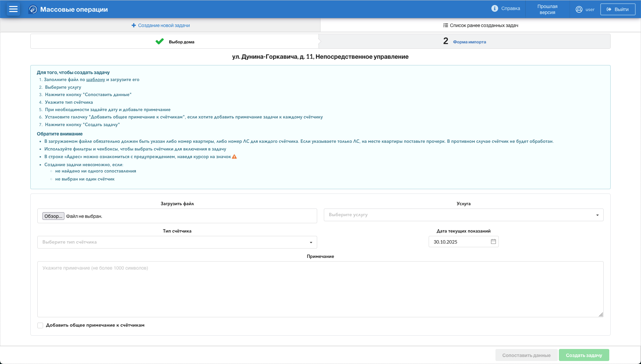Screen dimensions: 641x364
Task: Open the hamburger menu
Action: (x=13, y=9)
